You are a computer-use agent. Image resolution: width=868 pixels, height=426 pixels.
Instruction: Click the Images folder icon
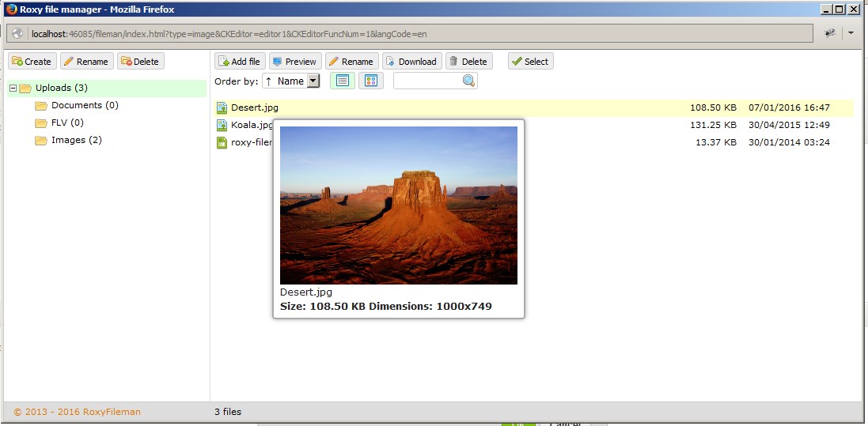41,141
